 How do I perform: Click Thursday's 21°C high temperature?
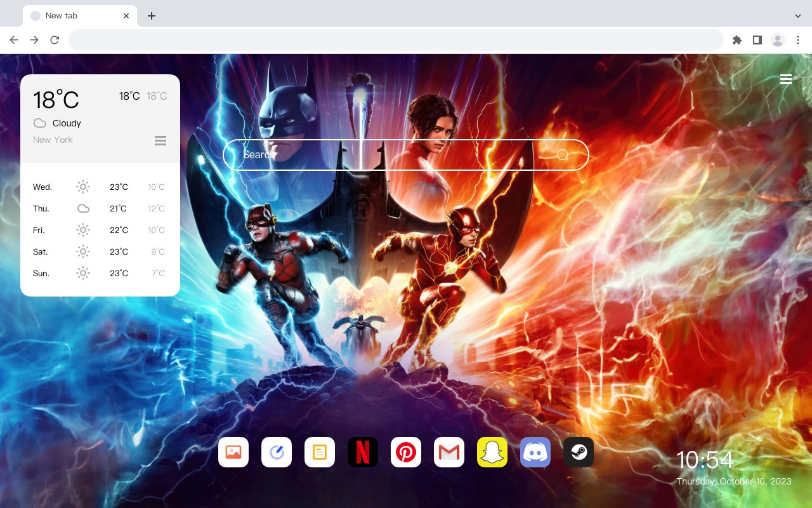118,208
